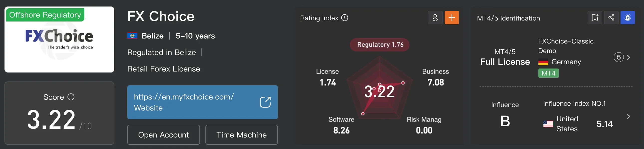Screen dimensions: 644x149
Task: Click the Germany country label
Action: point(566,62)
